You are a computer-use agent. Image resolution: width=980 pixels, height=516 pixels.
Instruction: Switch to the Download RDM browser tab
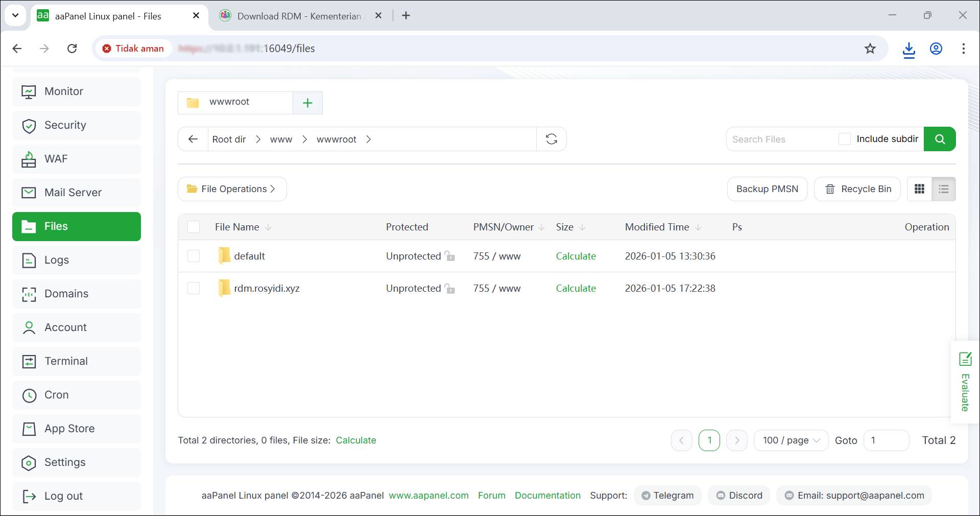click(299, 16)
